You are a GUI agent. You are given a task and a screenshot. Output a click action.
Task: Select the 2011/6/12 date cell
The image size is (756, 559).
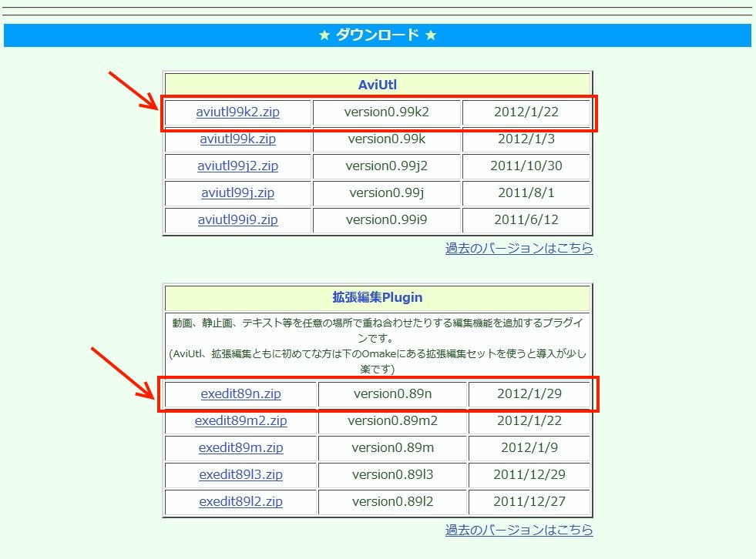pos(526,219)
